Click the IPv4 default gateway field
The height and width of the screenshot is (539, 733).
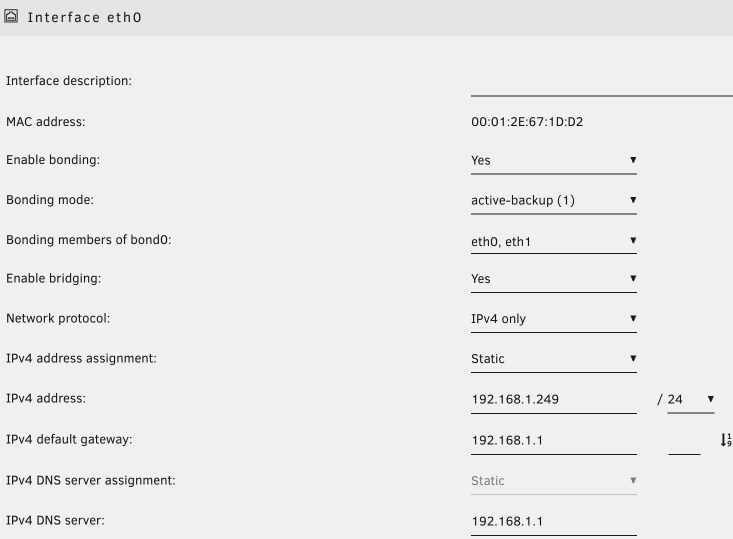pyautogui.click(x=553, y=440)
